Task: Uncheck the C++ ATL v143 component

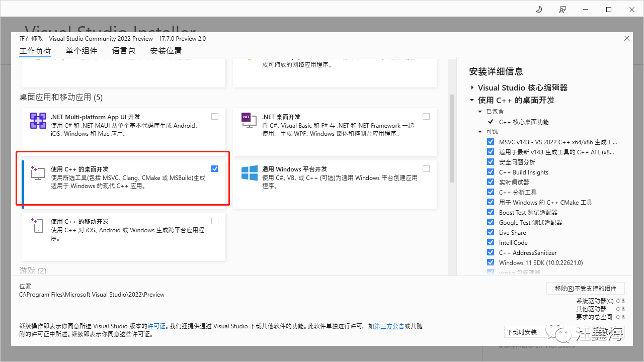Action: point(491,152)
